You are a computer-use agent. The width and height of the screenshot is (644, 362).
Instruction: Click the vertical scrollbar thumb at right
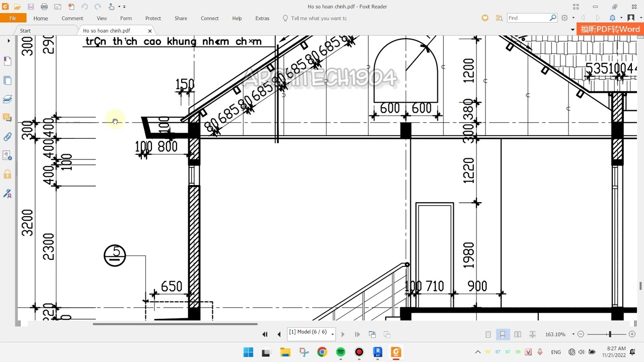pos(640,286)
